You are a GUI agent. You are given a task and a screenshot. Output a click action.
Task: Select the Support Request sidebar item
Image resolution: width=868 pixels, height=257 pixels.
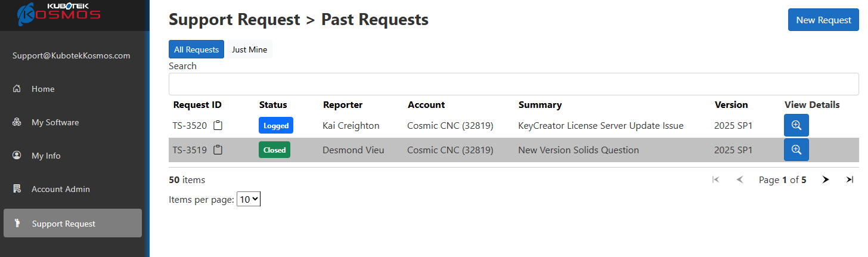[x=63, y=224]
